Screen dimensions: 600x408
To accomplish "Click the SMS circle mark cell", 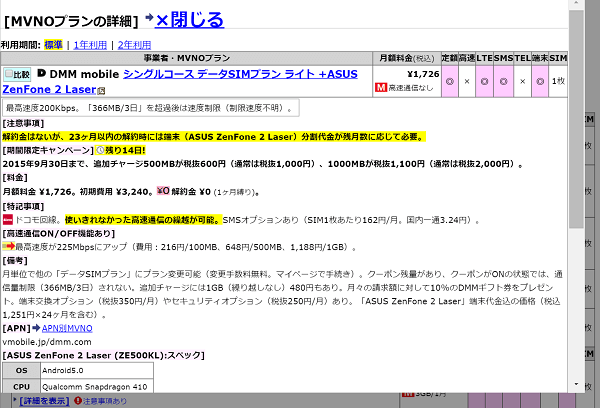I will 504,81.
